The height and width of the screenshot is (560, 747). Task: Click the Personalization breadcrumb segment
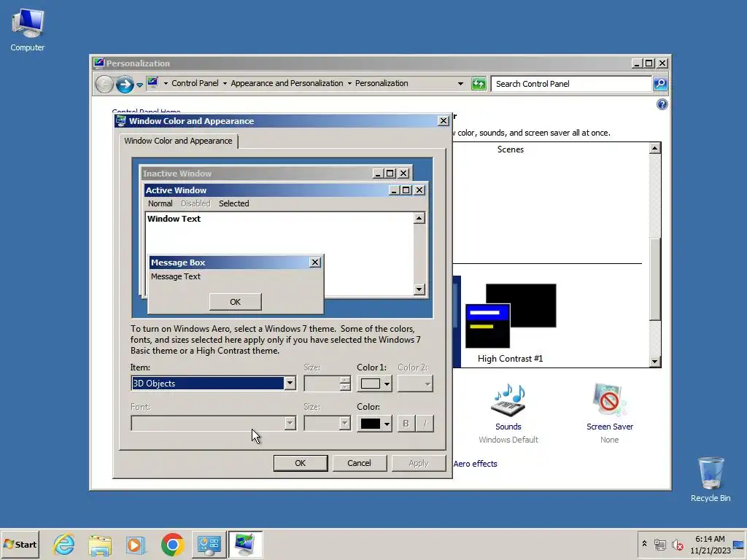coord(382,83)
